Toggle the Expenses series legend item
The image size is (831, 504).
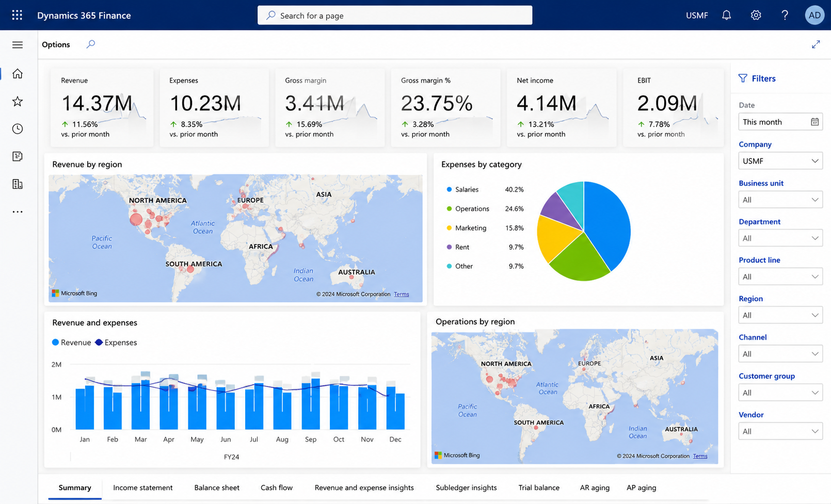pyautogui.click(x=116, y=343)
